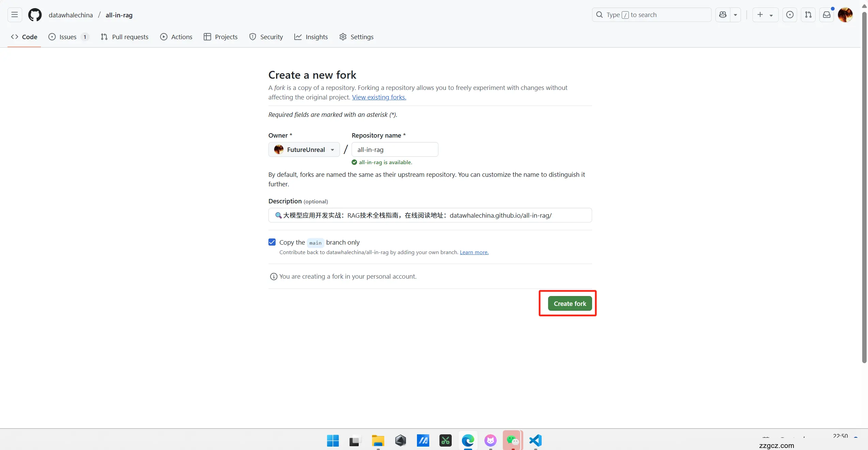Click the GitHub Octocat logo
This screenshot has width=868, height=450.
coord(35,15)
